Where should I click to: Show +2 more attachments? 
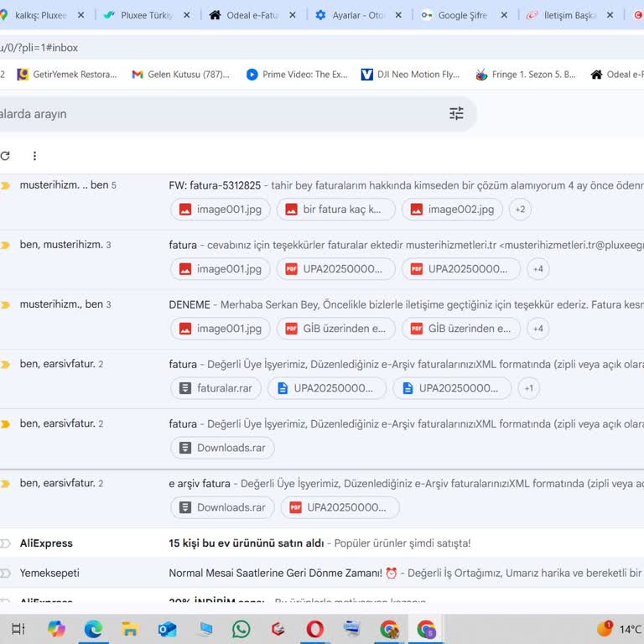point(520,210)
